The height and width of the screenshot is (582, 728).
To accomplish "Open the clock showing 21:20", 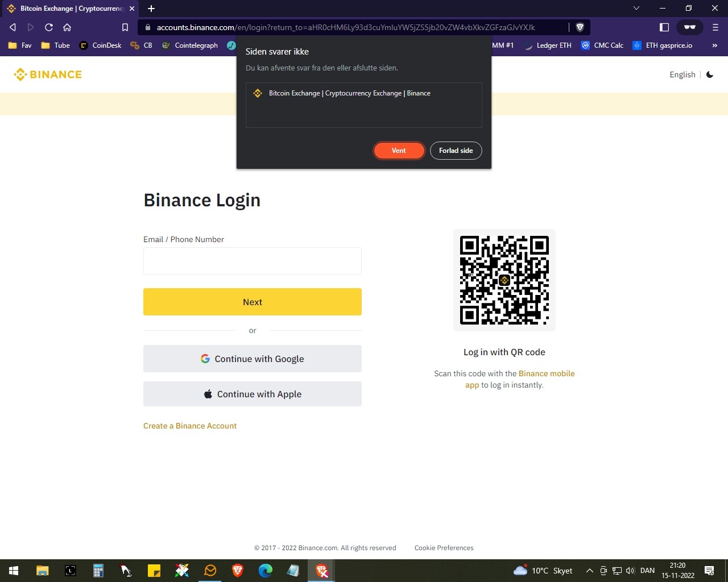I will point(678,571).
